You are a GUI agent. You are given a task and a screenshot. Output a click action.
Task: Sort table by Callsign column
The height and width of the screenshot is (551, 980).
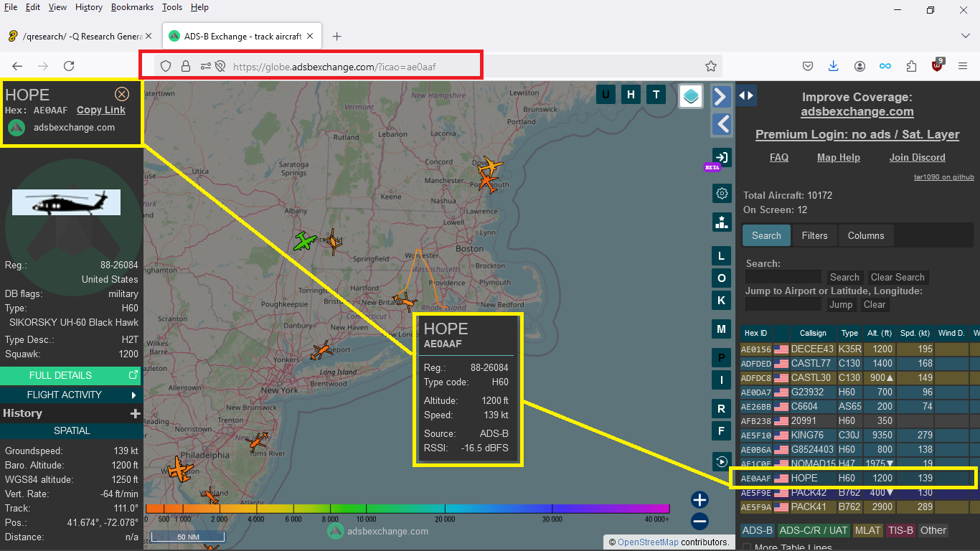pos(813,333)
